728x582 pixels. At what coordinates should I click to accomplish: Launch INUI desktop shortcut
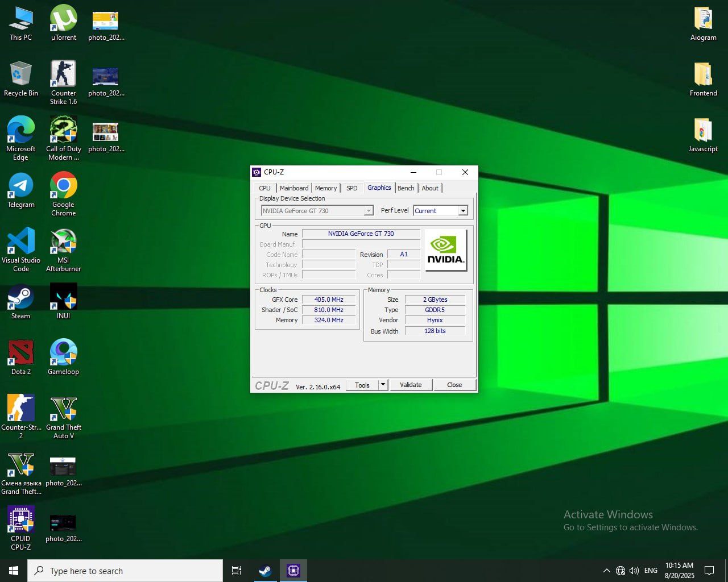(63, 302)
